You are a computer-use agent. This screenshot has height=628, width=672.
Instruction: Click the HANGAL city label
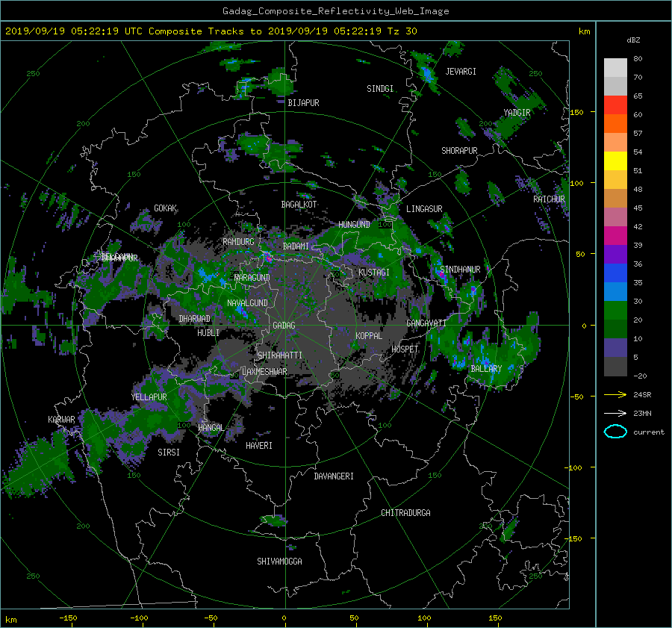(x=211, y=428)
